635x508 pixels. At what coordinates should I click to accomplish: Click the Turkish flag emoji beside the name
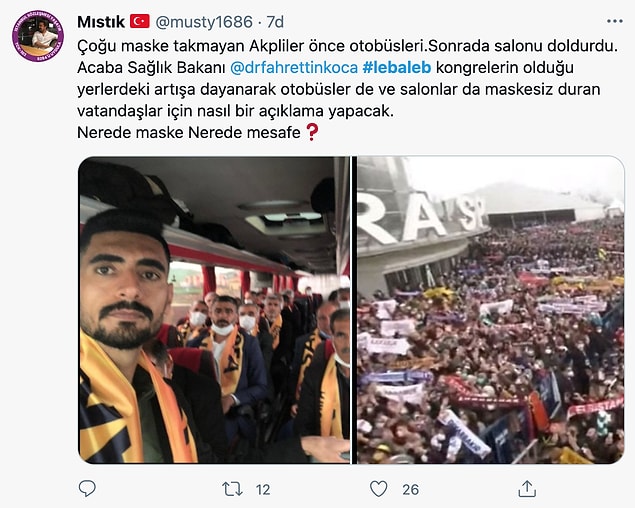pos(140,21)
